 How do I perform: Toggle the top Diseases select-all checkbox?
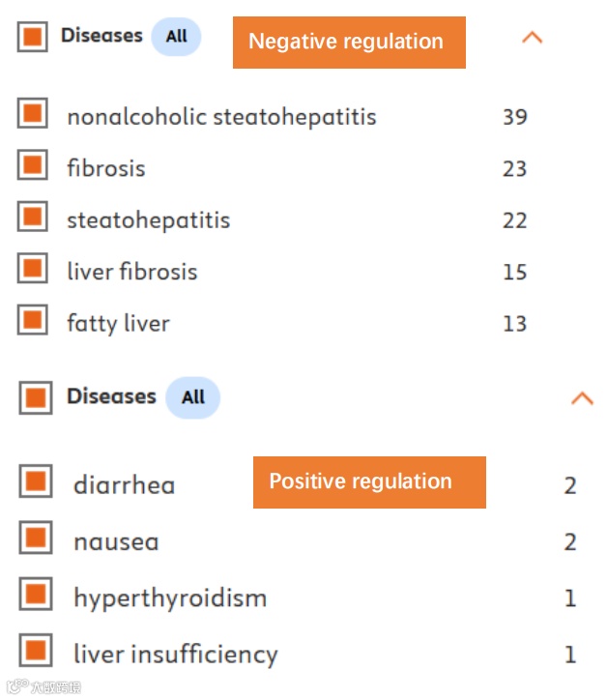(x=33, y=38)
